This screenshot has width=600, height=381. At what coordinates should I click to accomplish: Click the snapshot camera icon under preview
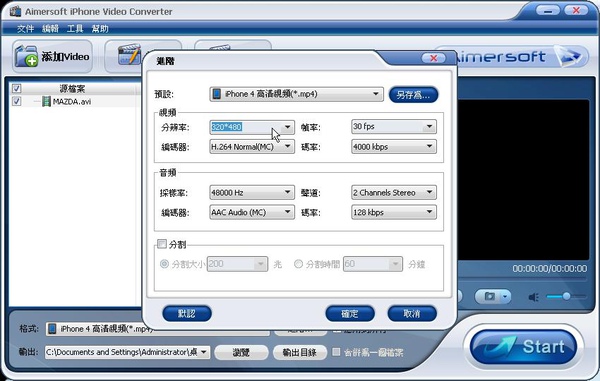(x=489, y=296)
